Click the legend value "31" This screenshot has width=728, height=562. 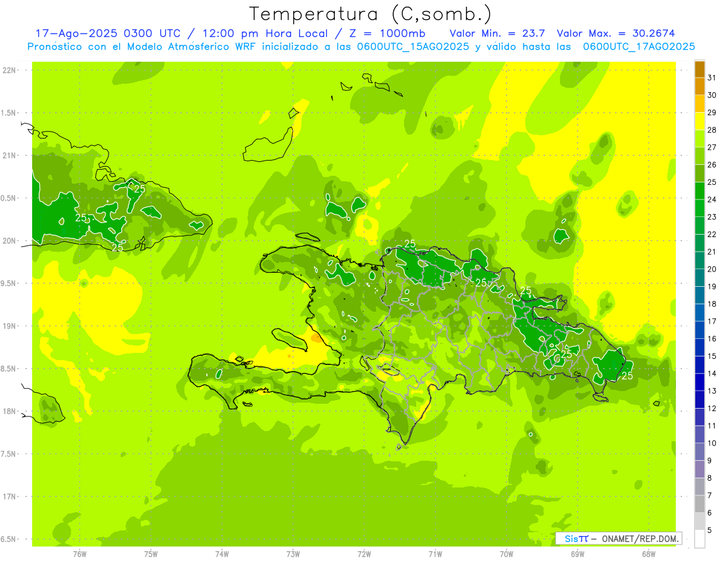[x=712, y=78]
